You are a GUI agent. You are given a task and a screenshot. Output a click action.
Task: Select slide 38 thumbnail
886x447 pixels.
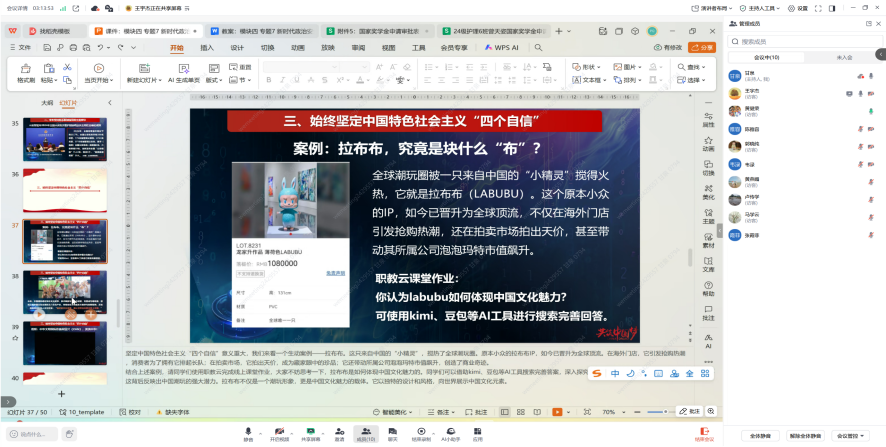65,292
